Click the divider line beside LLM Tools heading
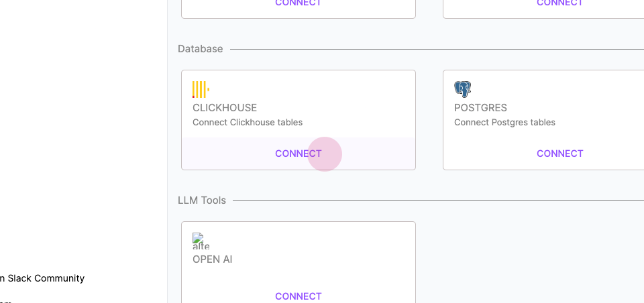The height and width of the screenshot is (303, 644). click(438, 200)
